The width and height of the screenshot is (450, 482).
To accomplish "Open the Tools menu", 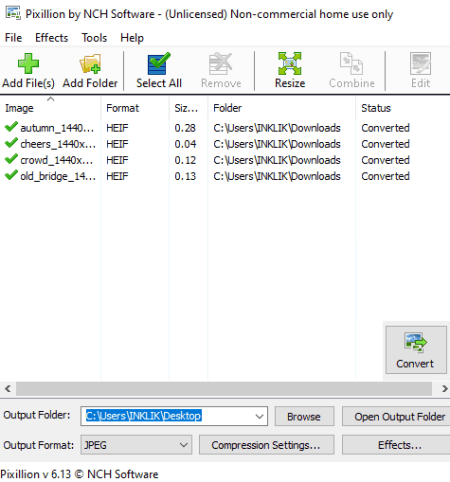I will 94,38.
